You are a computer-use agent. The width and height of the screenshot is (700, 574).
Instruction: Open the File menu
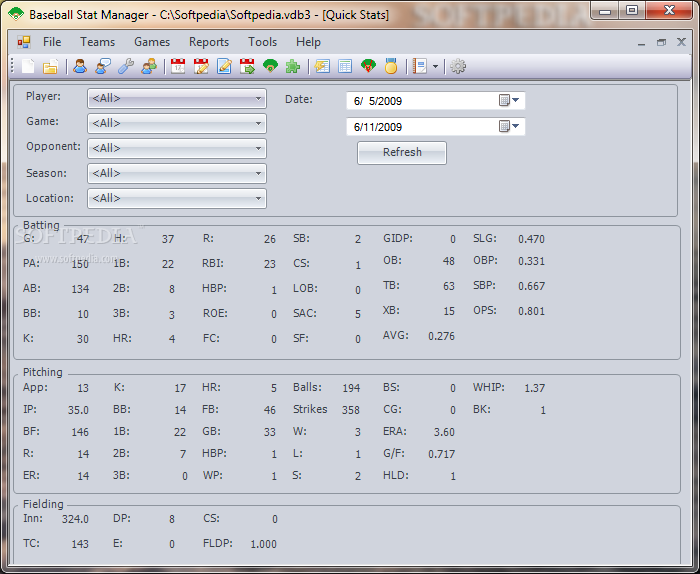coord(52,42)
